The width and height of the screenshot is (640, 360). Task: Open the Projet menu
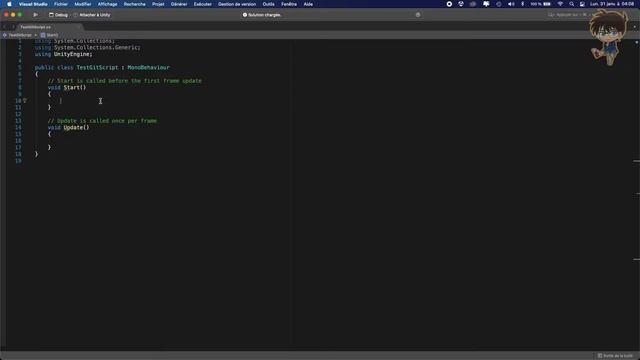click(x=158, y=4)
